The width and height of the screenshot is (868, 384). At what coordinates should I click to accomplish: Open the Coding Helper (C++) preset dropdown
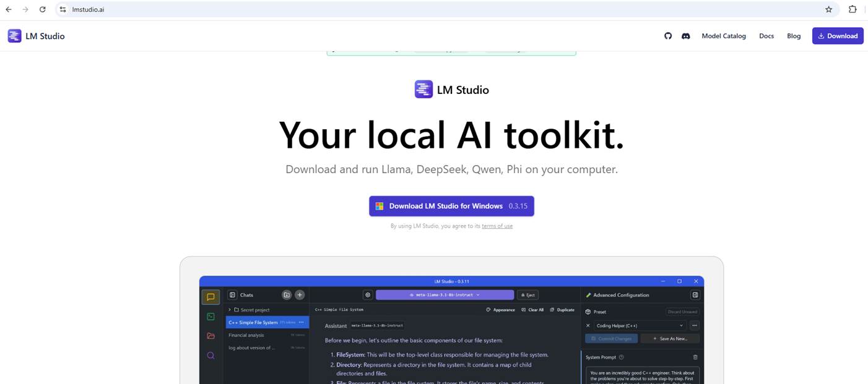pyautogui.click(x=640, y=325)
